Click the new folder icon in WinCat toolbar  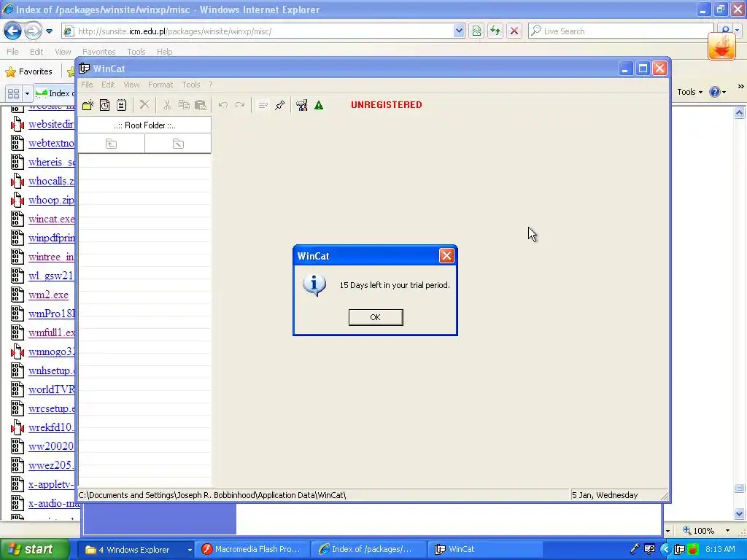[x=88, y=105]
